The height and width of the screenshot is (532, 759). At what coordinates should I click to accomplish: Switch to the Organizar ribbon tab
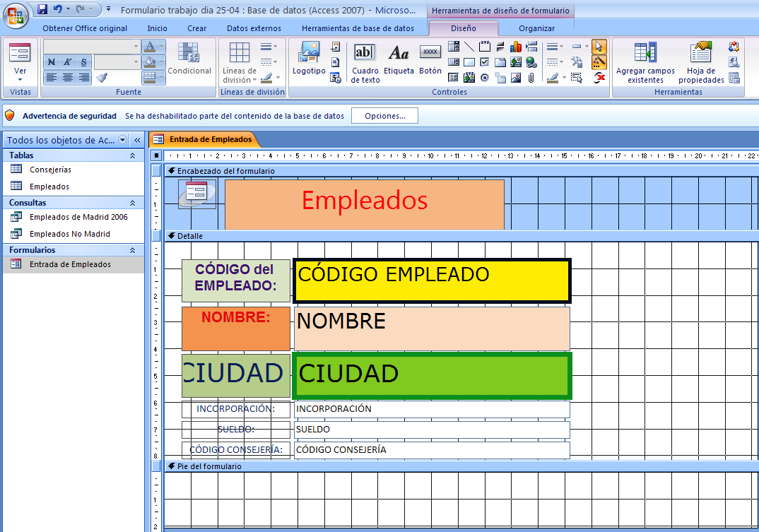tap(537, 29)
